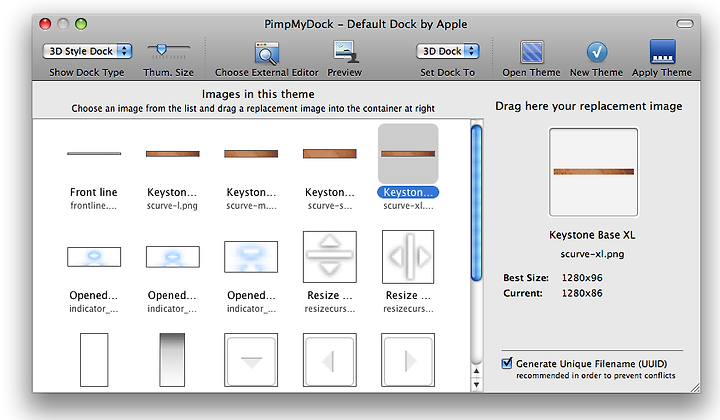
Task: Click the Preview toolbar icon
Action: pos(345,52)
